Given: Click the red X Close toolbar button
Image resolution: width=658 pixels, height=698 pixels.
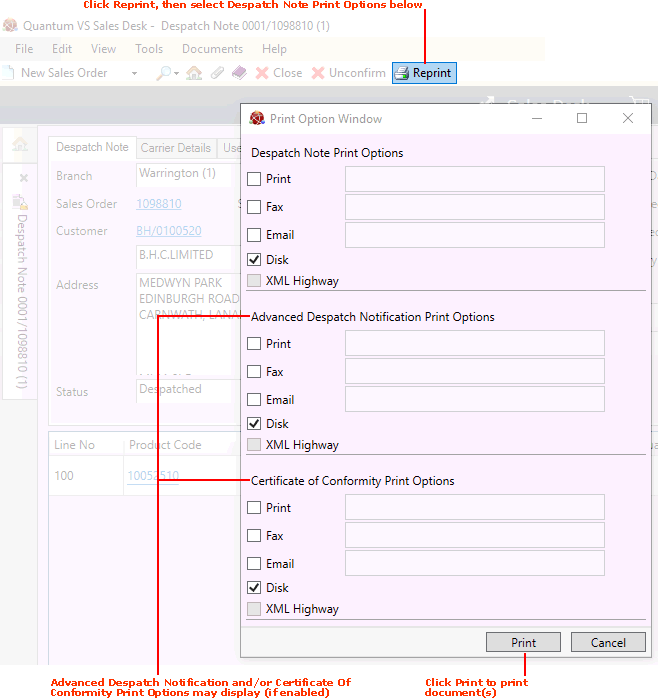Looking at the screenshot, I should click(279, 73).
